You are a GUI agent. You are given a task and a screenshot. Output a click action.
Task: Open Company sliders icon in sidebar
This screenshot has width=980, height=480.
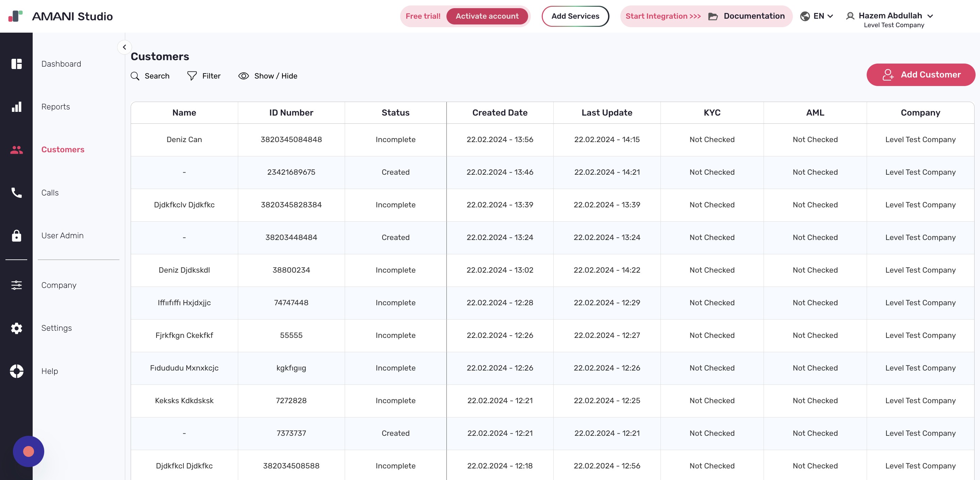[16, 285]
